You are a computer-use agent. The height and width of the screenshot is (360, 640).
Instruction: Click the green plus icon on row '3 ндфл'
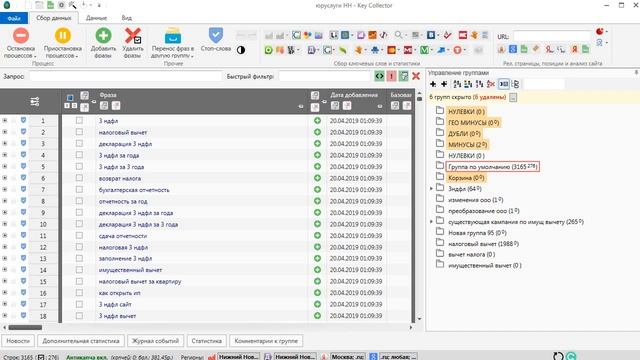(317, 120)
